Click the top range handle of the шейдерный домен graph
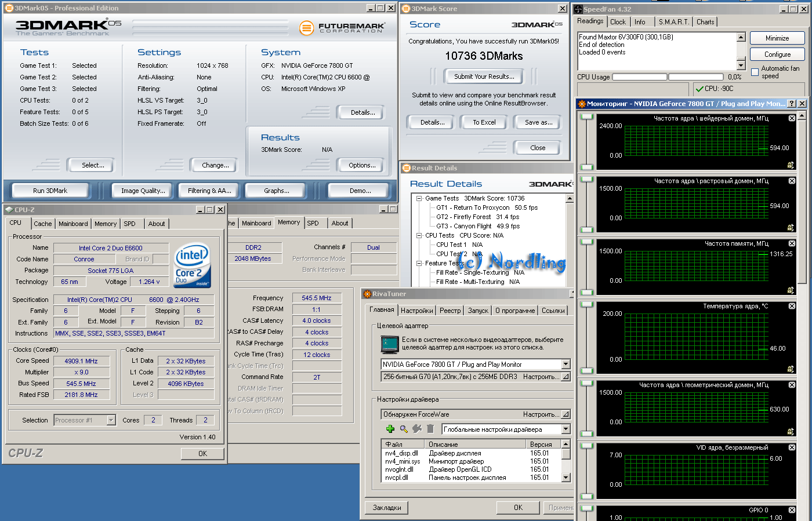The image size is (812, 521). tap(587, 117)
